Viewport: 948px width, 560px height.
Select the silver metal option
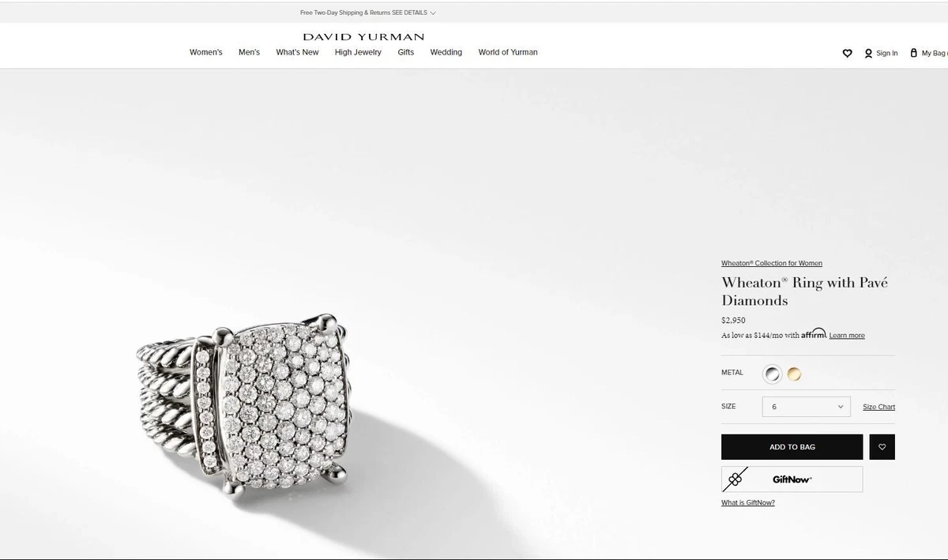click(x=773, y=374)
